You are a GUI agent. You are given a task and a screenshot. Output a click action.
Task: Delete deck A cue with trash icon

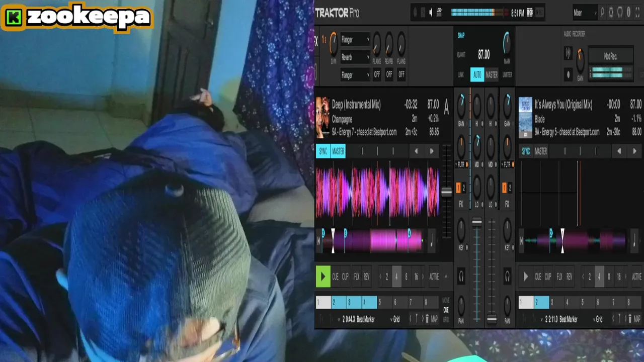[427, 319]
